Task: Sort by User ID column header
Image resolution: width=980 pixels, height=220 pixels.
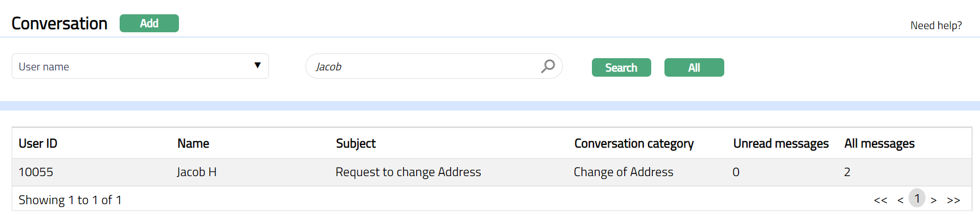Action: (38, 143)
